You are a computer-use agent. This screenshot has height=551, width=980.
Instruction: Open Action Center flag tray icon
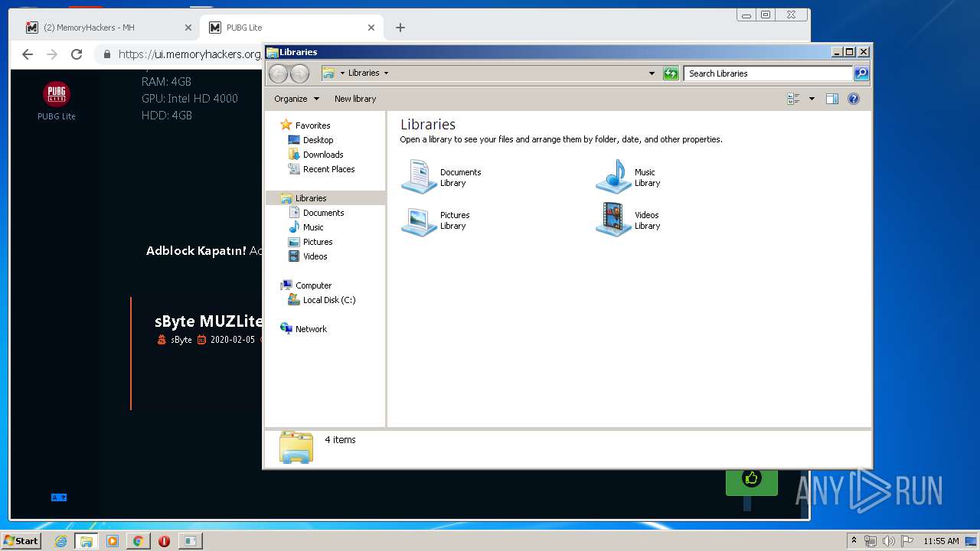point(907,541)
